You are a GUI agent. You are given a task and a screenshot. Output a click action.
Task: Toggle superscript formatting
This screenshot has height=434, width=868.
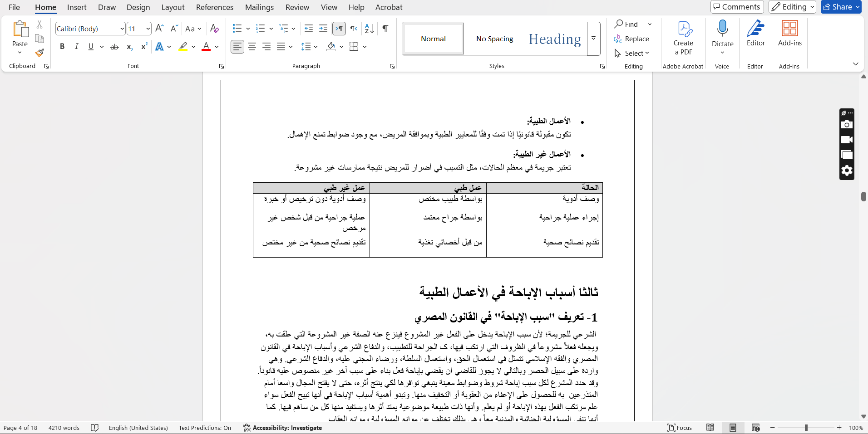(144, 47)
